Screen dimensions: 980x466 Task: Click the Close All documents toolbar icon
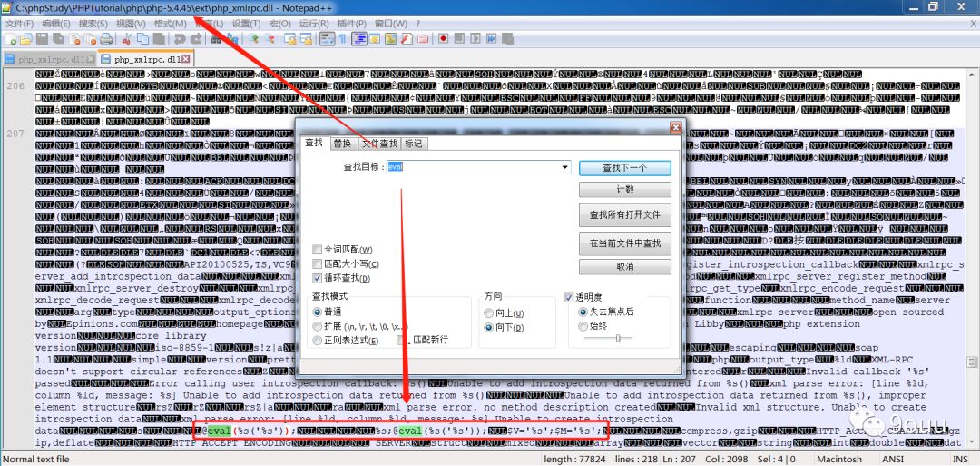coord(91,39)
